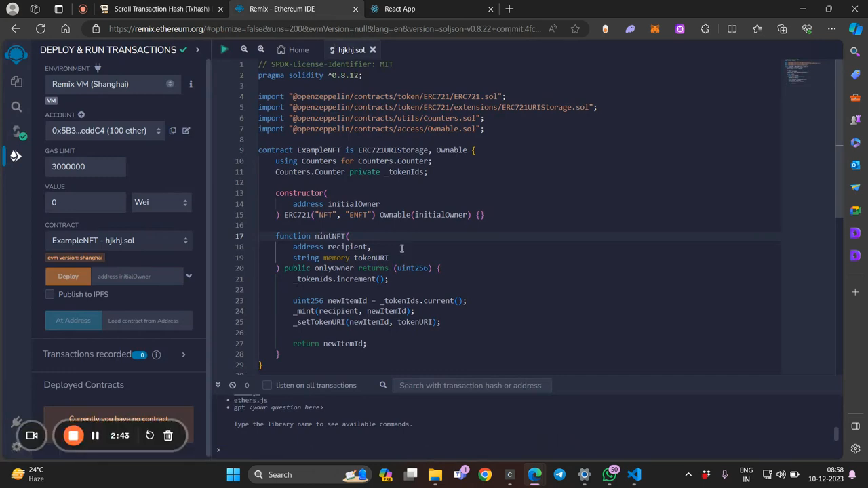This screenshot has width=868, height=488.
Task: Toggle recorder camera icon
Action: [x=32, y=435]
